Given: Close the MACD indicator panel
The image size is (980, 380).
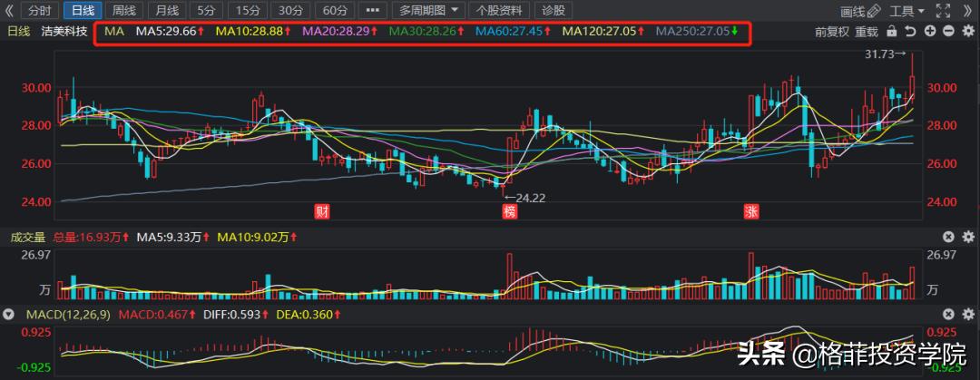Looking at the screenshot, I should [x=948, y=315].
